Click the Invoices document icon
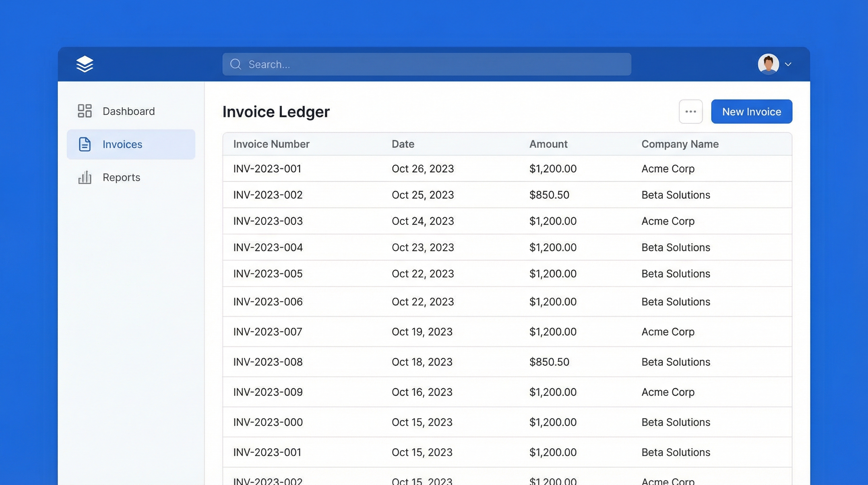This screenshot has height=485, width=868. (85, 144)
